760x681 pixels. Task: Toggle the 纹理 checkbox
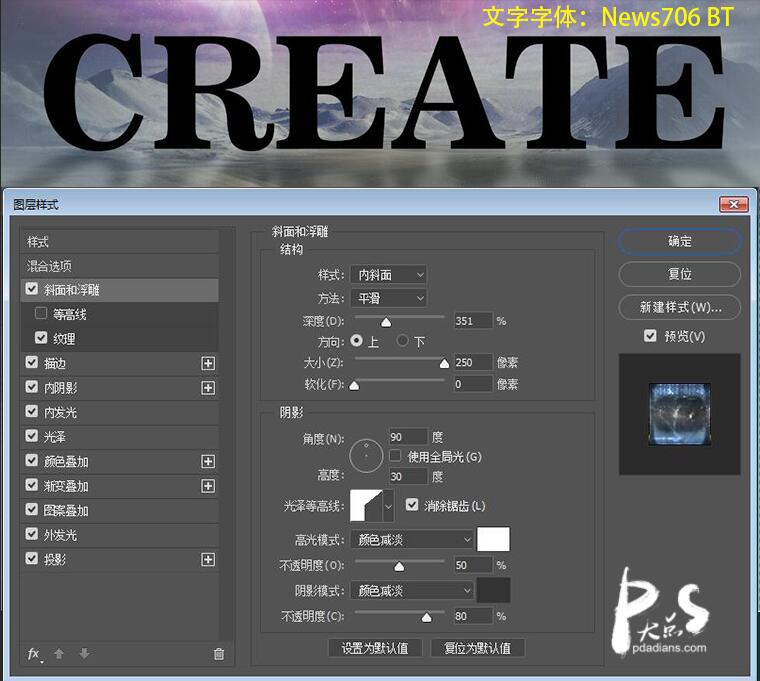[41, 338]
